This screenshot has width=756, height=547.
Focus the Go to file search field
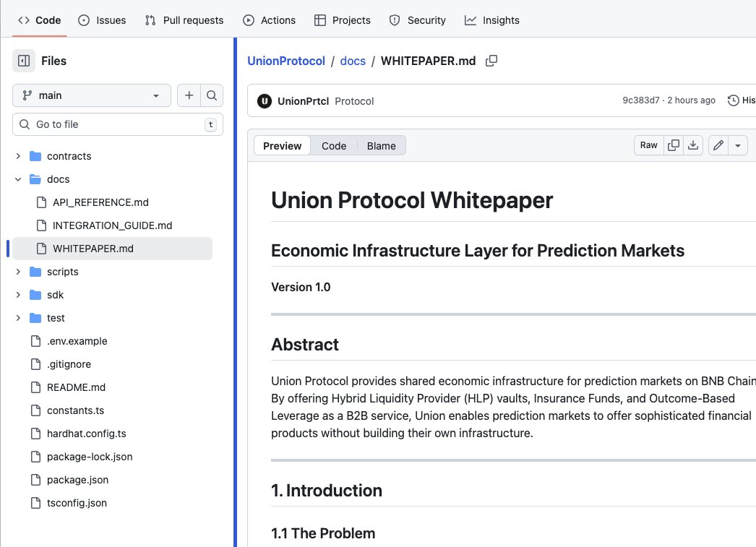coord(118,124)
